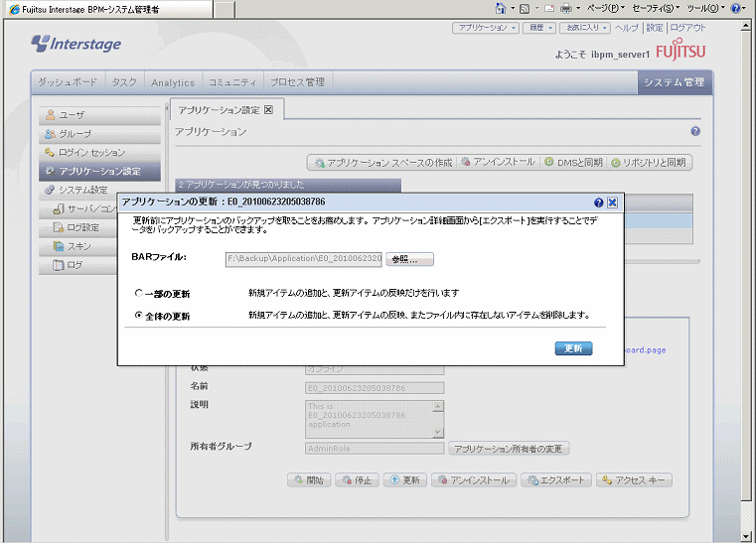
Task: Click the bottom アンインストール button
Action: click(x=474, y=479)
